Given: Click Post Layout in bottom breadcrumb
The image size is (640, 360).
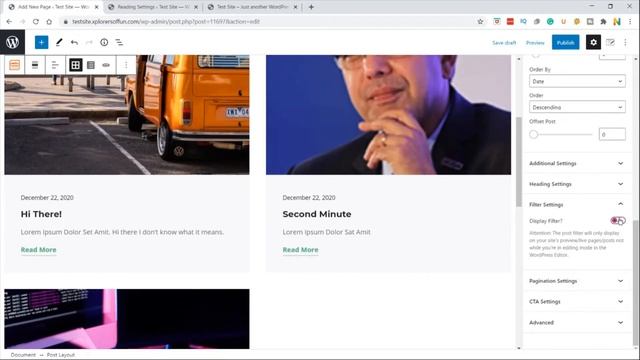Looking at the screenshot, I should coord(60,355).
